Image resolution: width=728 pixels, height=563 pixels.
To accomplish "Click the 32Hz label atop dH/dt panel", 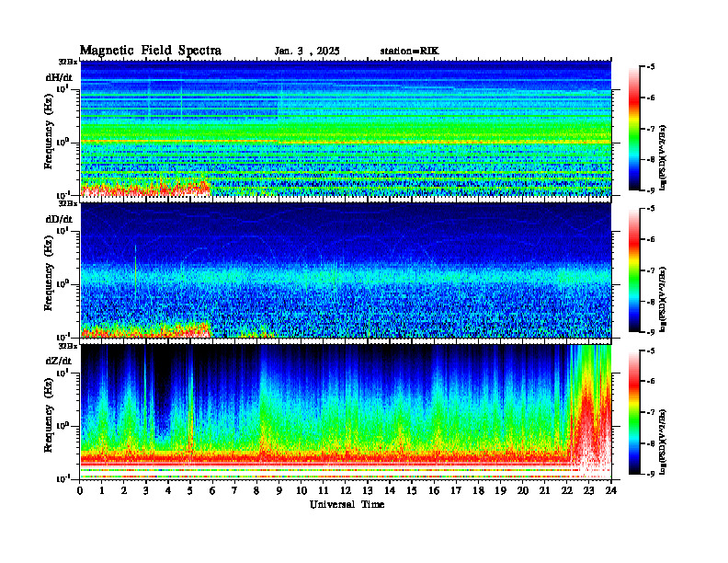I will pyautogui.click(x=67, y=62).
